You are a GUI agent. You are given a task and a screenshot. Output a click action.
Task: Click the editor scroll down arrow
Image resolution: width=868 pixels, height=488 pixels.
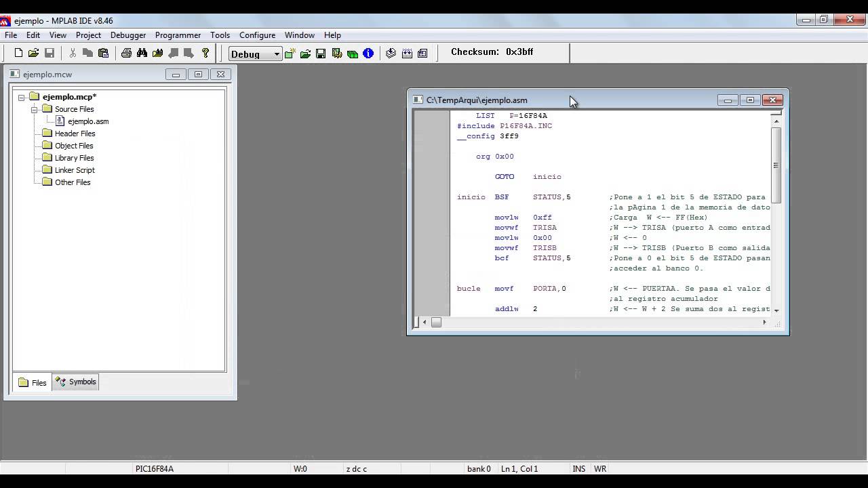tap(776, 310)
